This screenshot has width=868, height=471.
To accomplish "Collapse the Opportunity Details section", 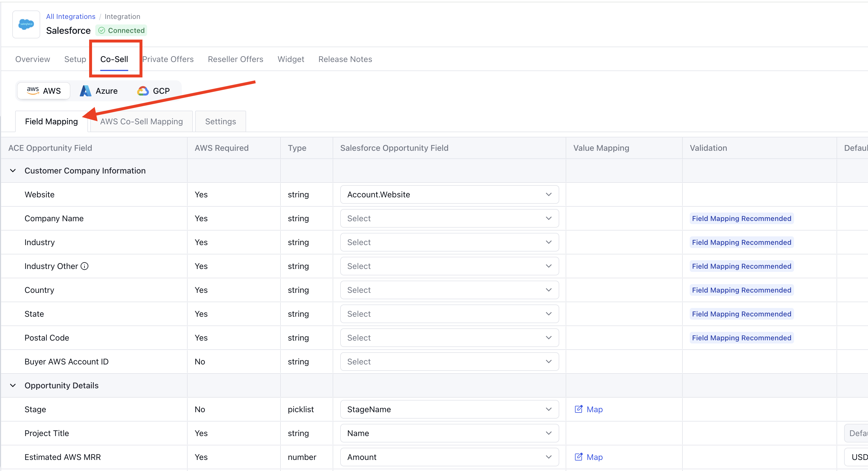I will click(x=13, y=385).
